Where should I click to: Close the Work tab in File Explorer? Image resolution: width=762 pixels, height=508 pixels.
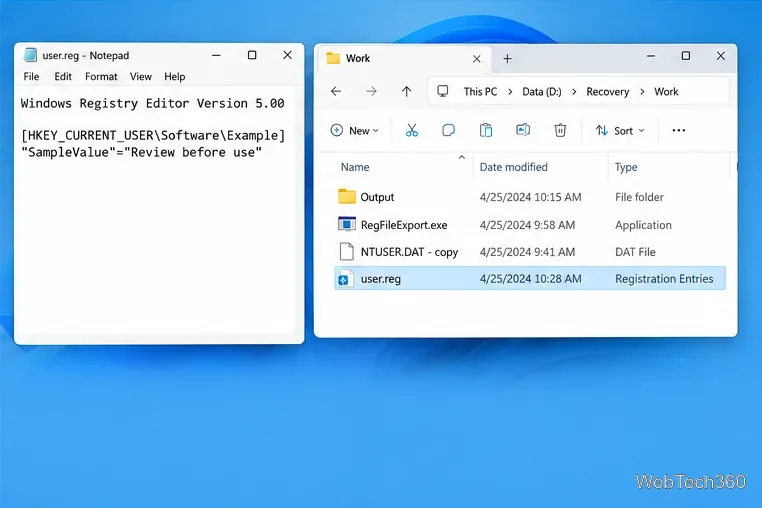[477, 59]
